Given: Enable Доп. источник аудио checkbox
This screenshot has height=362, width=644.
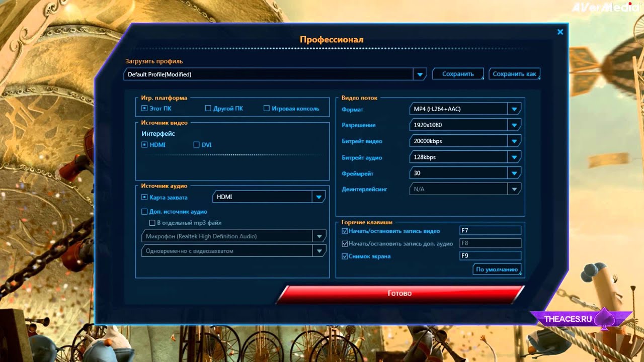Looking at the screenshot, I should click(144, 212).
